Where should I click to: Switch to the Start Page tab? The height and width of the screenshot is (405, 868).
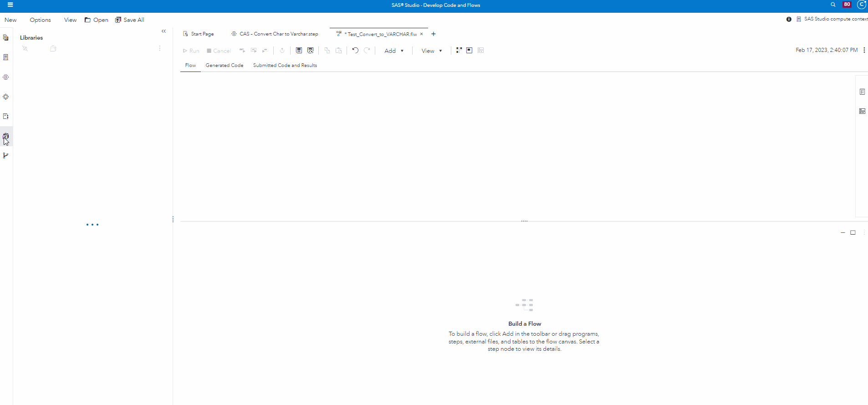(x=199, y=34)
